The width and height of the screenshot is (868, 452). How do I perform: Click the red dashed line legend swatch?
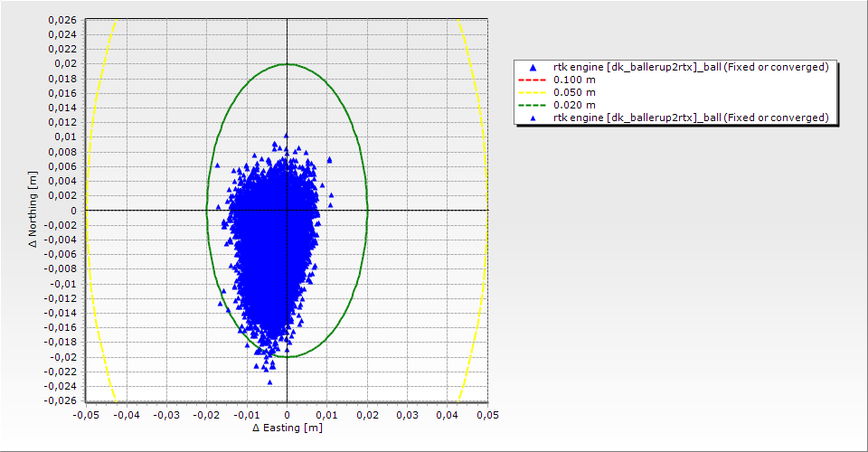[532, 80]
